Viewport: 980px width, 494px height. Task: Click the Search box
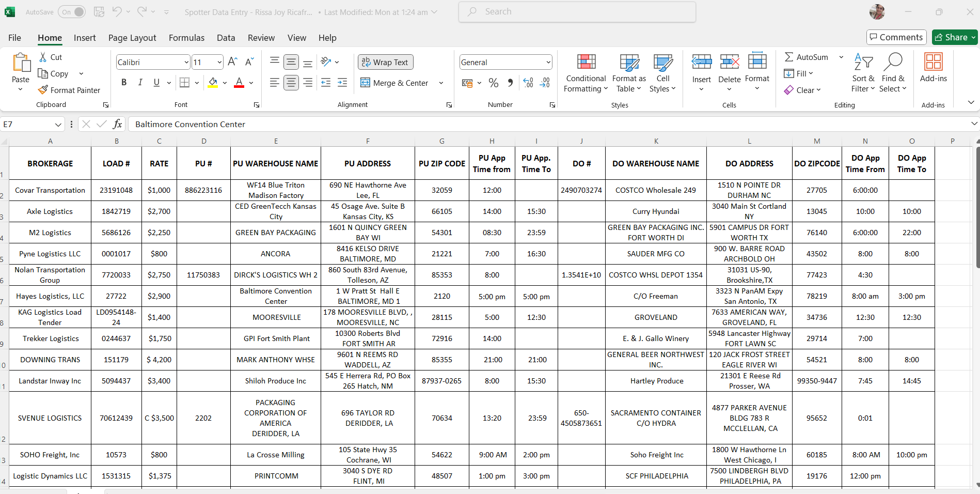[x=577, y=12]
